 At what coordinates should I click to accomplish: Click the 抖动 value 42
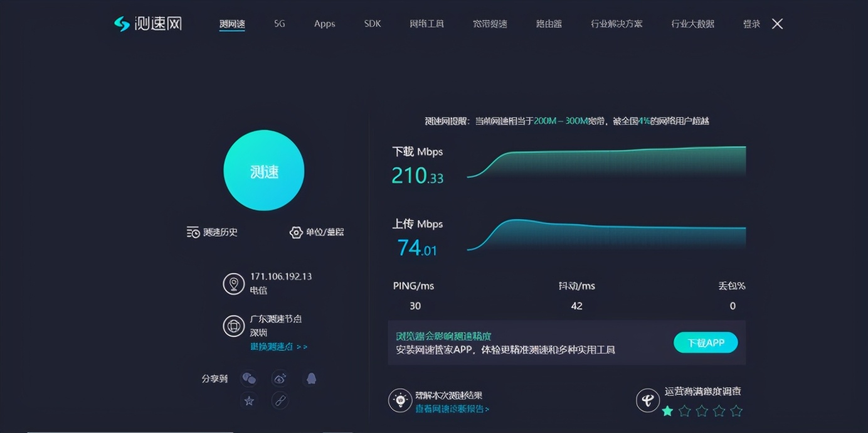point(577,306)
